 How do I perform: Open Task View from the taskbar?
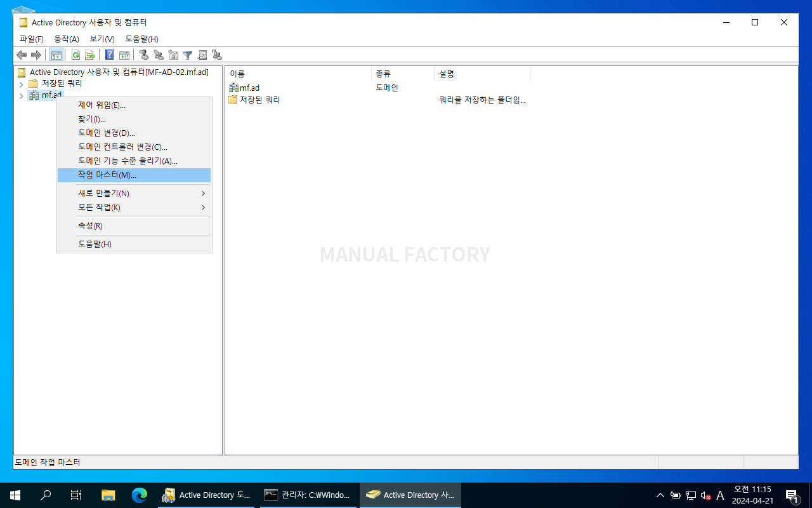pos(76,495)
